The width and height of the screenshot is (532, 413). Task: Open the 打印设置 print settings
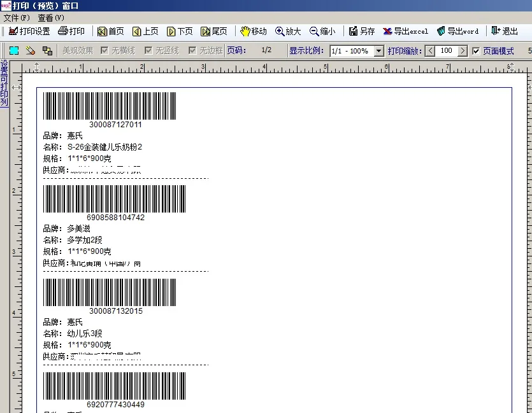pos(29,31)
